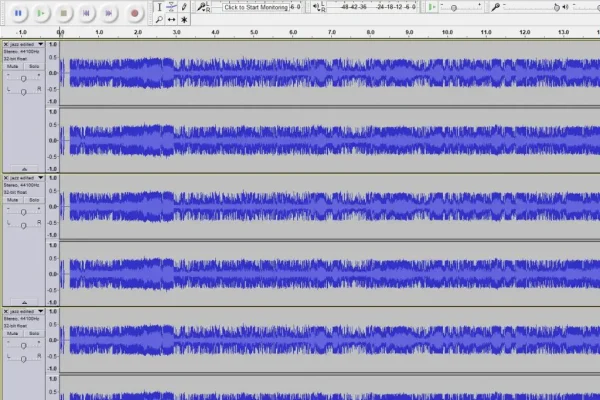The width and height of the screenshot is (600, 400).
Task: Click the microphone icon beside recording volume
Action: (x=496, y=7)
